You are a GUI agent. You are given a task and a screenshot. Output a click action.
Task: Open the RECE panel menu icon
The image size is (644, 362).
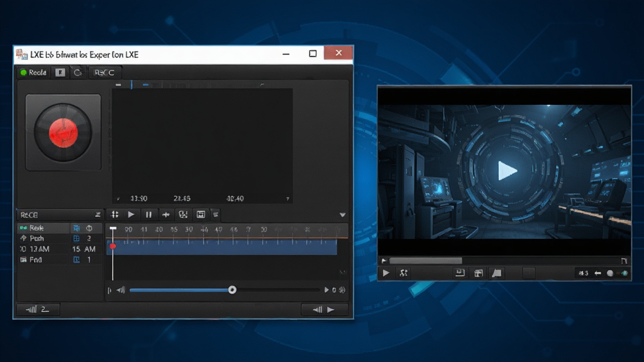(x=97, y=215)
